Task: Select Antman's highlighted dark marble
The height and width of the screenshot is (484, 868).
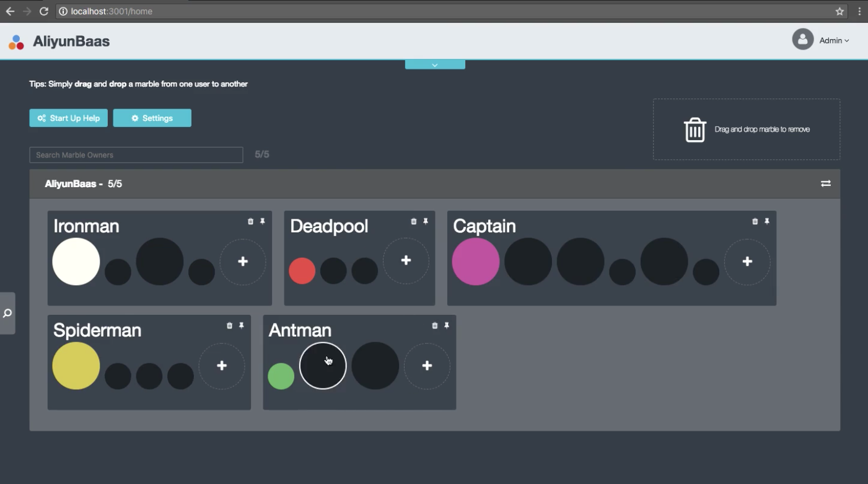Action: (x=323, y=366)
